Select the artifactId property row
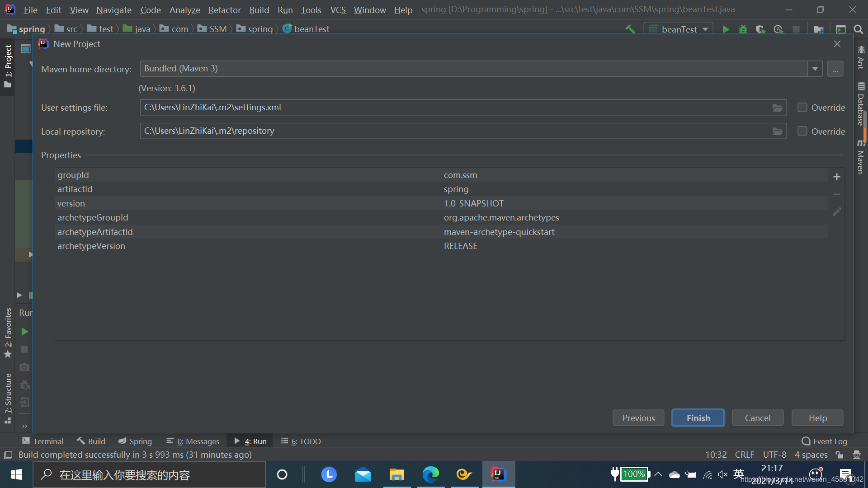Screen dimensions: 868x488 pyautogui.click(x=442, y=189)
